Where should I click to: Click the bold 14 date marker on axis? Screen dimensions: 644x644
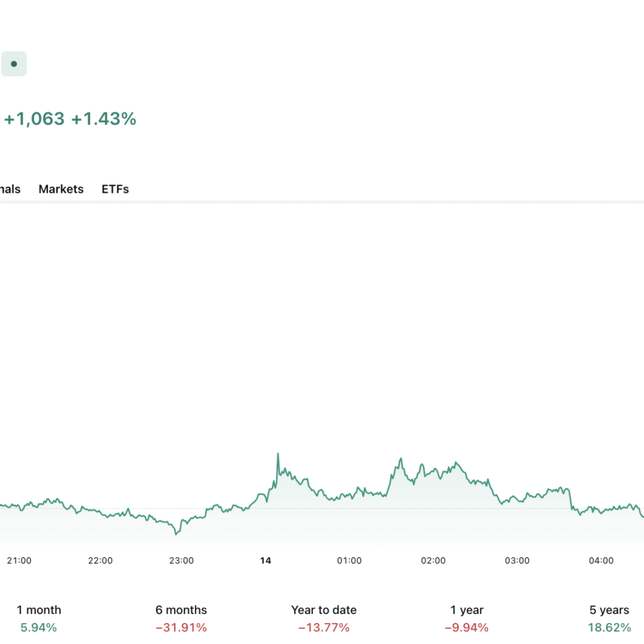pos(266,560)
